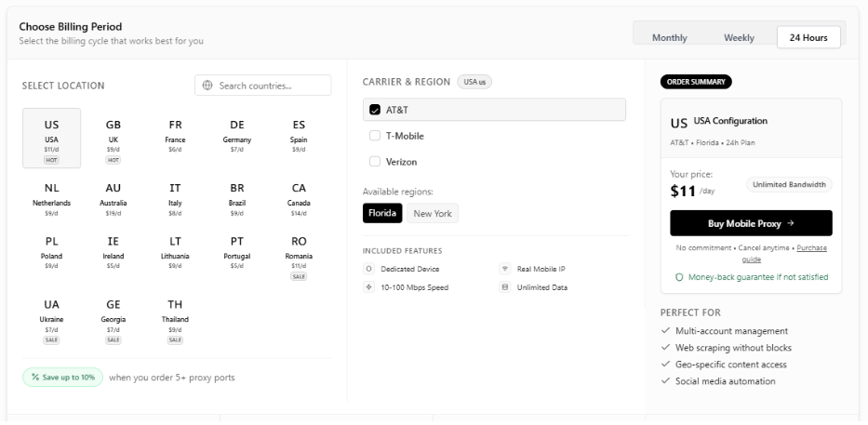Image resolution: width=868 pixels, height=425 pixels.
Task: Switch to Weekly billing period
Action: (739, 37)
